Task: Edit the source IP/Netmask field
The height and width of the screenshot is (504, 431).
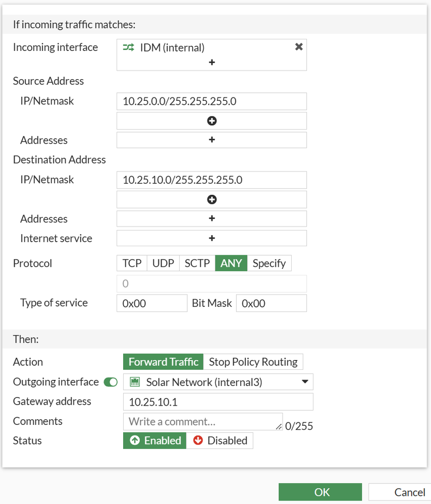Action: click(212, 101)
